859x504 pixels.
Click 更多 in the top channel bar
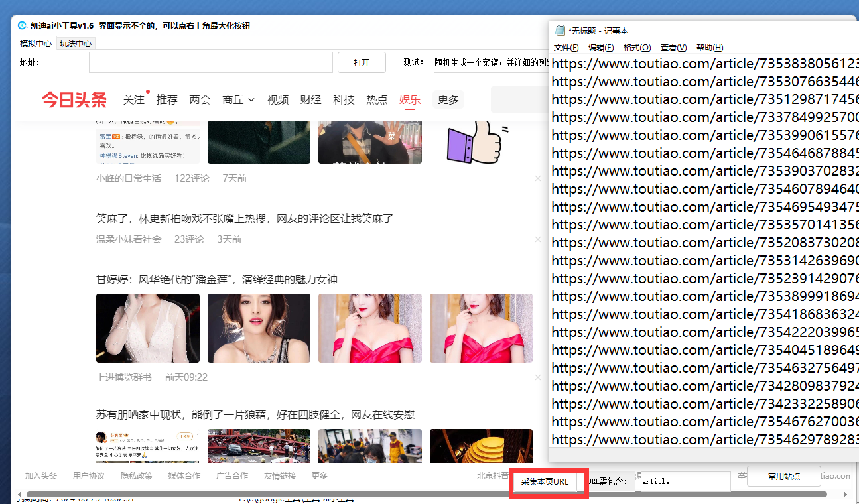tap(448, 100)
